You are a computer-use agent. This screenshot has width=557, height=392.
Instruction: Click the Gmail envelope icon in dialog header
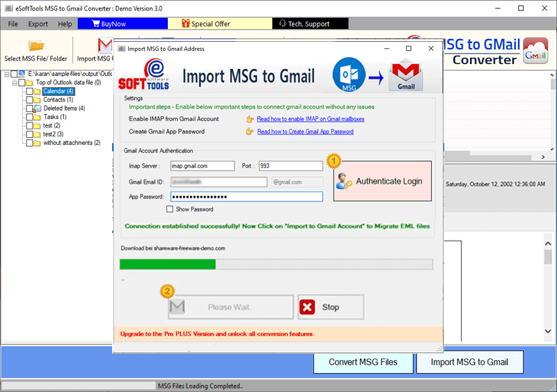tap(406, 77)
